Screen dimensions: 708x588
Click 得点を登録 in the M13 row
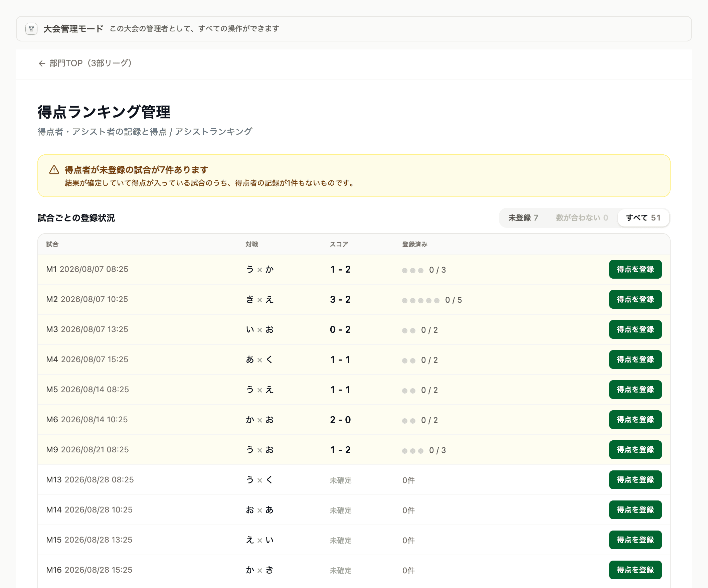[635, 479]
